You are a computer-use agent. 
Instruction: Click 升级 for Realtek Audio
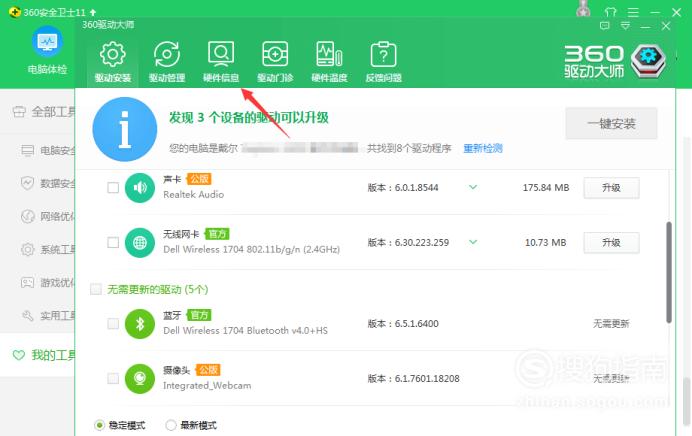click(x=611, y=188)
